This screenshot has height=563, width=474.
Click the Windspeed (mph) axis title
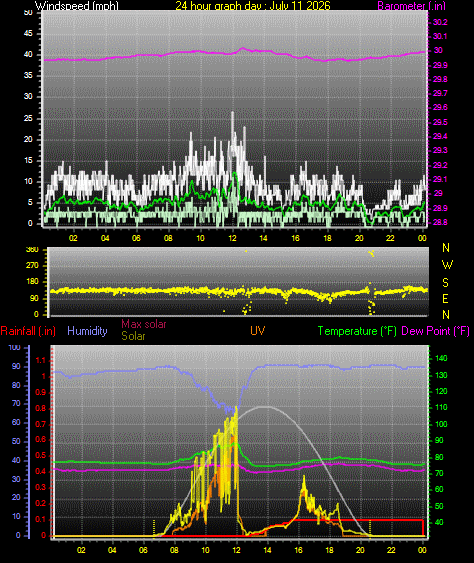[76, 5]
